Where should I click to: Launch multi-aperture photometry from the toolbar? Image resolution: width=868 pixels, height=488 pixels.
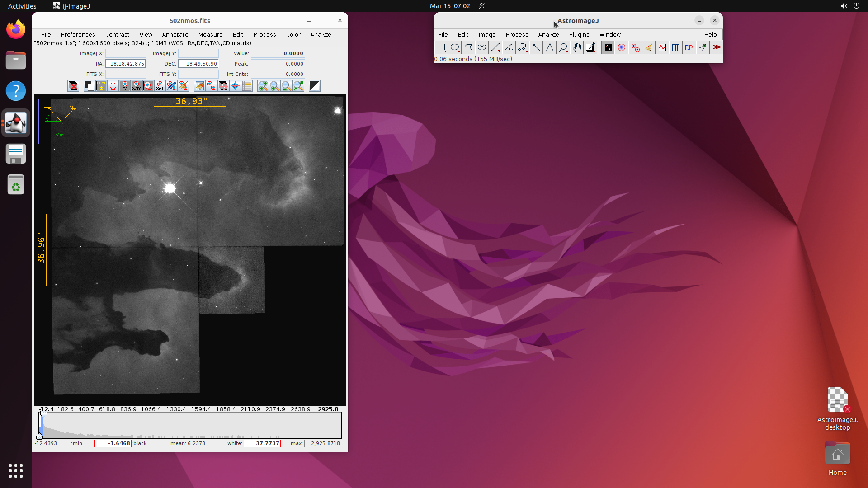pos(635,47)
